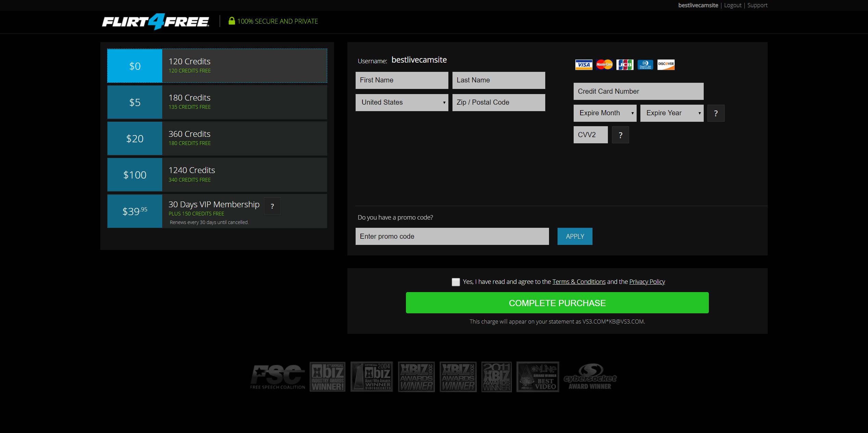Click the Complete Purchase button
The width and height of the screenshot is (868, 433).
[x=557, y=303]
